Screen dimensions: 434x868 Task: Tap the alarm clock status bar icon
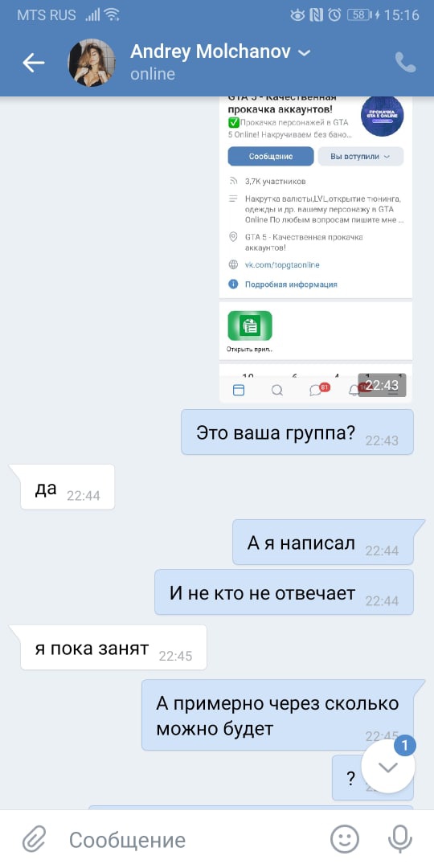[x=334, y=15]
